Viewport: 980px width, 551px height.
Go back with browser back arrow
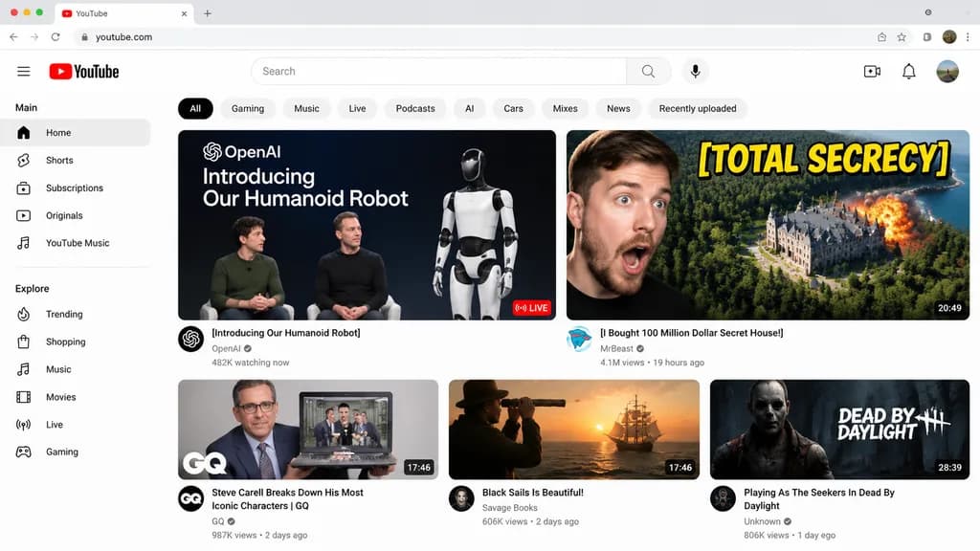click(13, 37)
